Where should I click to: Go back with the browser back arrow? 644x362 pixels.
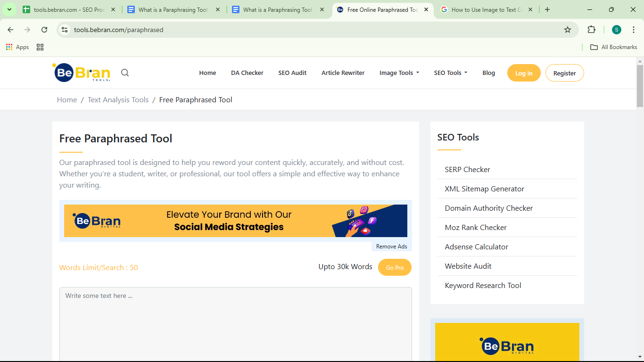(x=10, y=30)
